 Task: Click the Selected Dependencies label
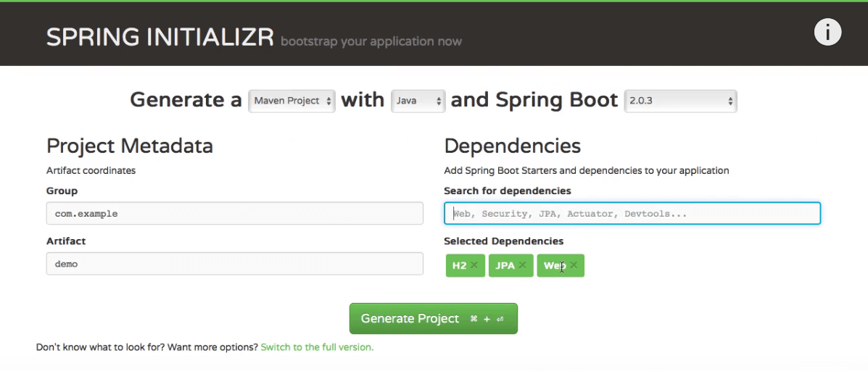point(504,241)
